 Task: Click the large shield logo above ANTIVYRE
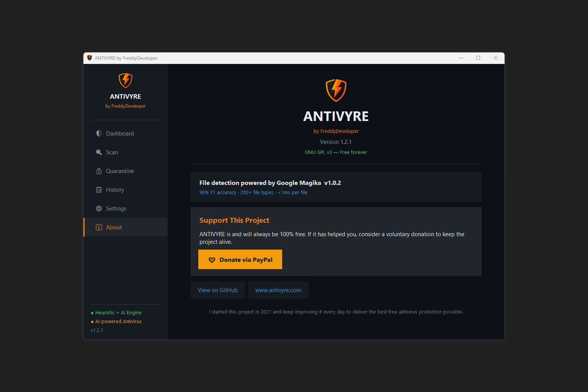(x=336, y=90)
